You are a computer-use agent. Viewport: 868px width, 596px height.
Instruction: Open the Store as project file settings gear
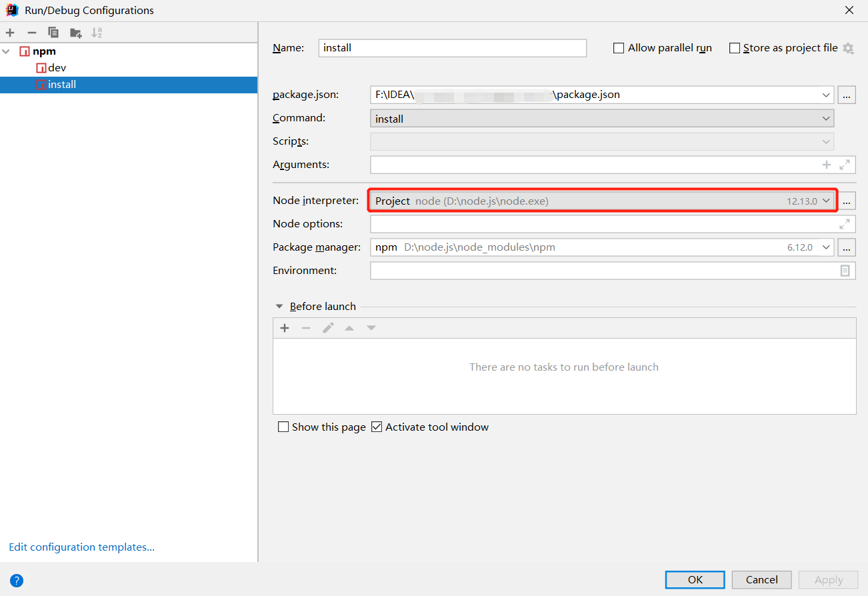(x=847, y=47)
